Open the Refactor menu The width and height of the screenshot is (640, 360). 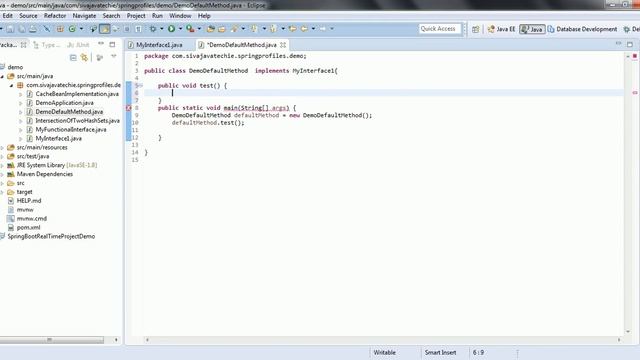coord(55,16)
